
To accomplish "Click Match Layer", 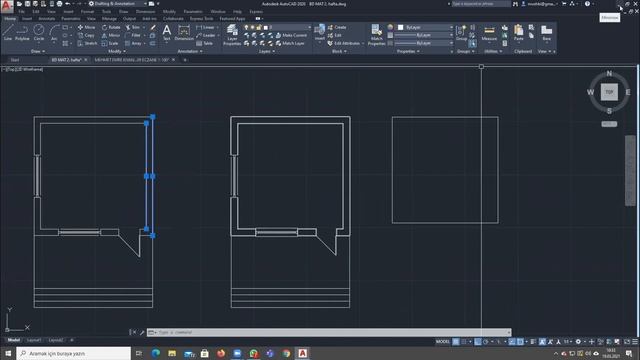I will (x=290, y=43).
